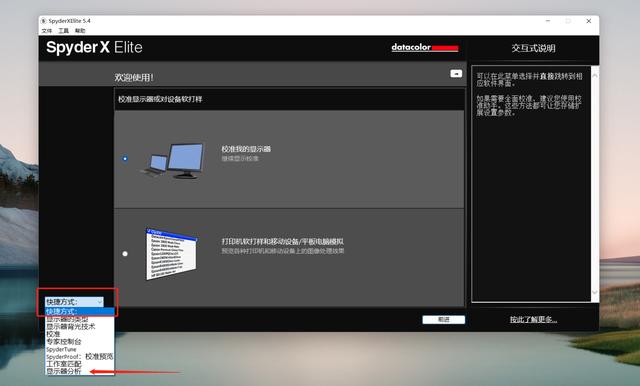
Task: Click the SpyderXElite app icon in title bar
Action: 44,21
